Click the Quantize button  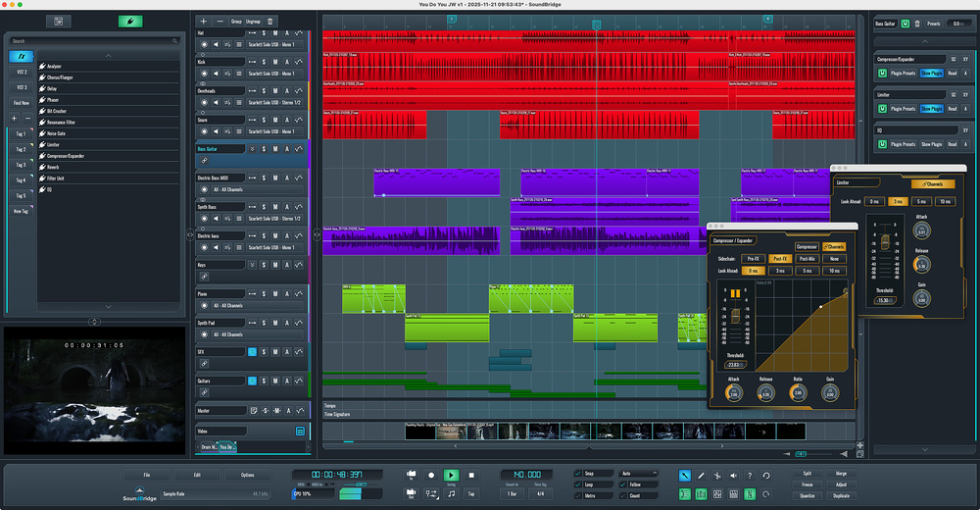coord(807,495)
